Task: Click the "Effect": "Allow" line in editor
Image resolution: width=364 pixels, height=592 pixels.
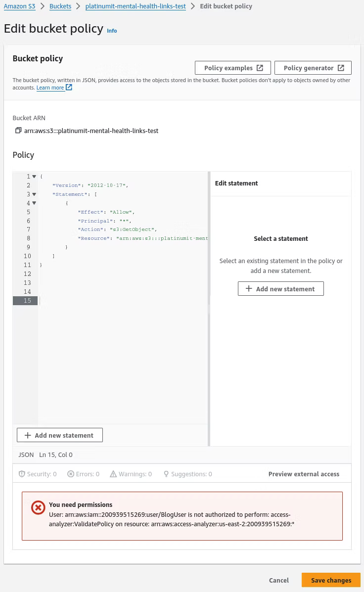Action: [x=106, y=212]
